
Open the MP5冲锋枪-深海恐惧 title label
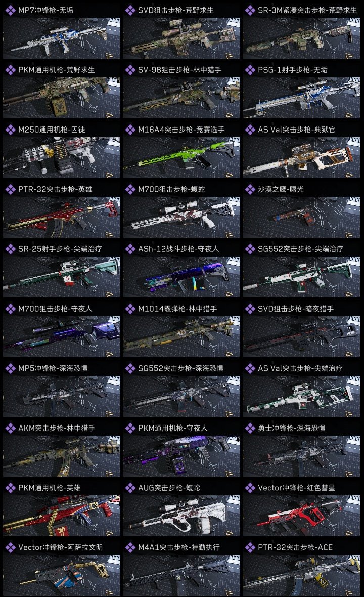point(53,368)
